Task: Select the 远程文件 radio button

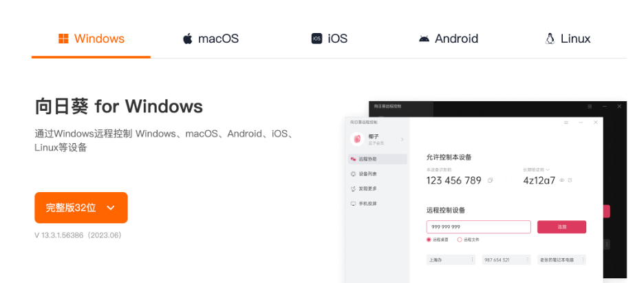Action: point(469,240)
